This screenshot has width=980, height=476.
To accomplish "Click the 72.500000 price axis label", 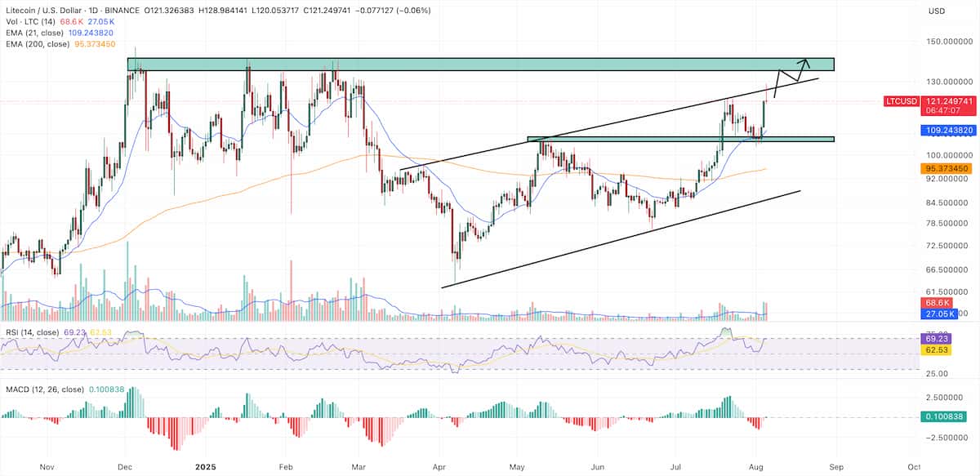I will (948, 246).
